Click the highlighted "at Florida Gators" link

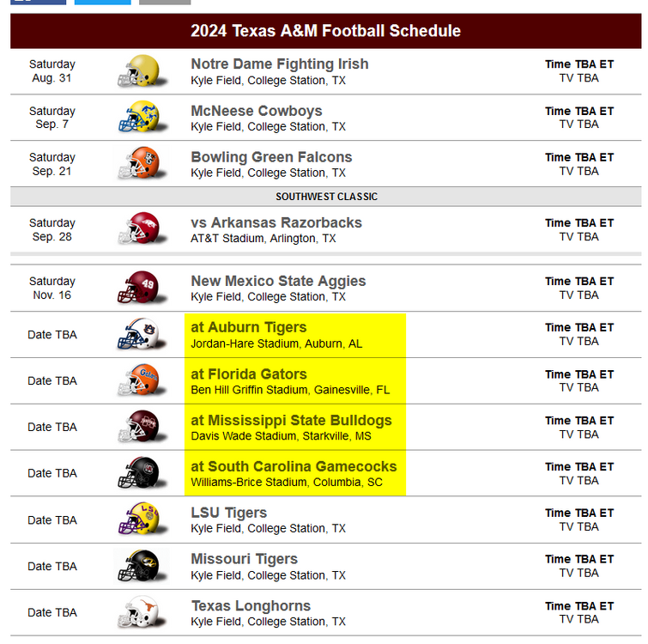coord(248,374)
